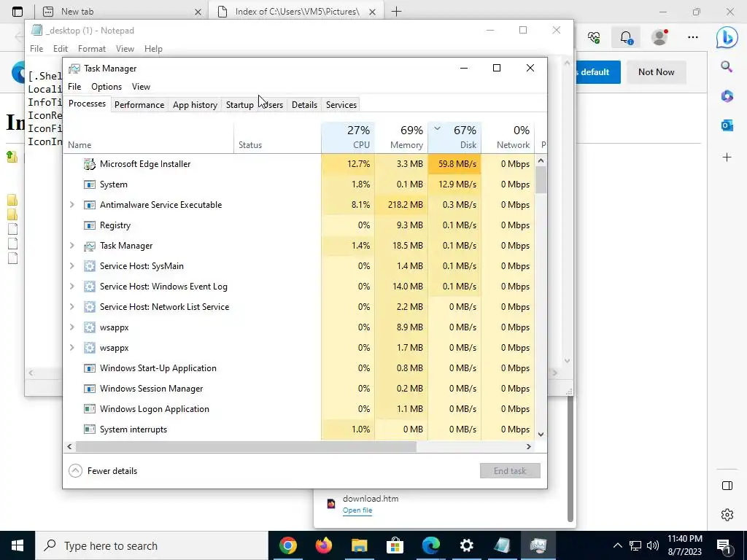Click the Registry process icon
The width and height of the screenshot is (747, 560).
point(90,225)
